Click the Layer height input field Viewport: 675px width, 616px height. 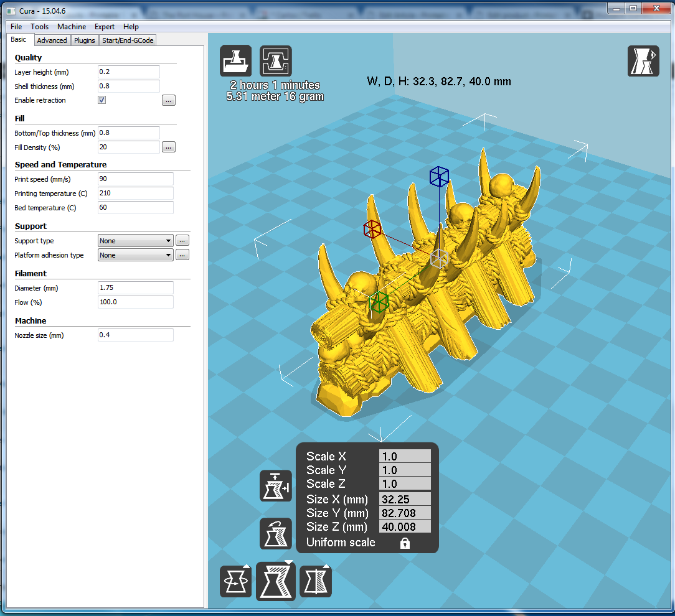[129, 72]
